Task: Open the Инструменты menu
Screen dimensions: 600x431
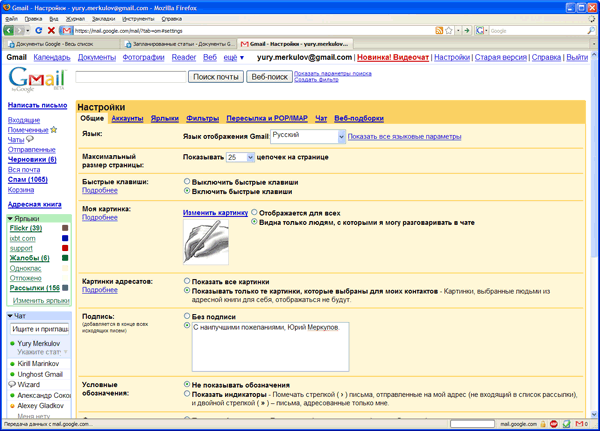Action: coord(138,19)
